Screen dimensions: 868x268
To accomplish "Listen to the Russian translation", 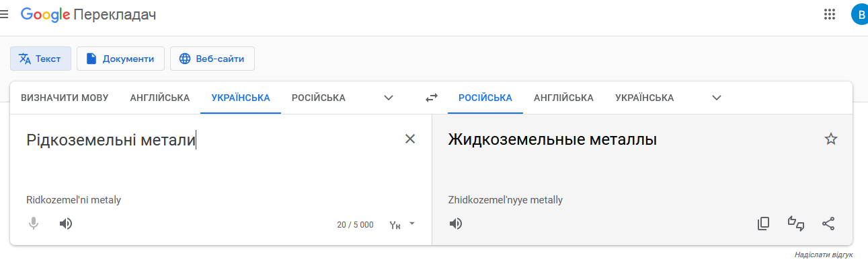I will point(456,224).
